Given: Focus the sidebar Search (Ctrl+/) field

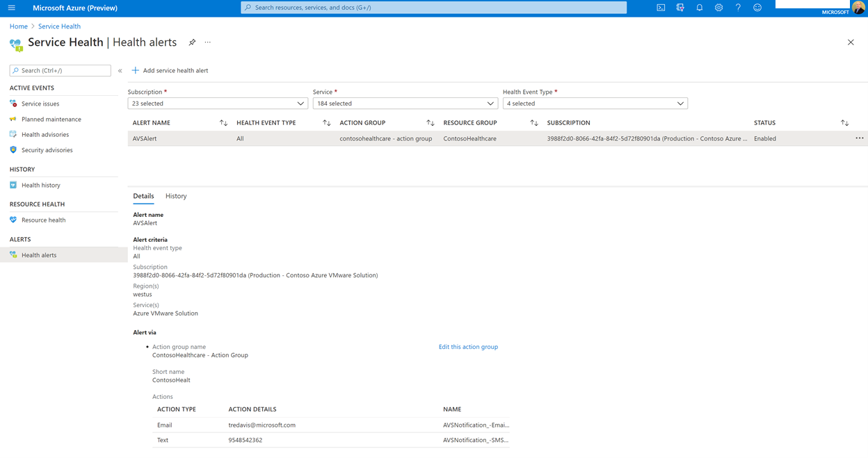Looking at the screenshot, I should (60, 70).
